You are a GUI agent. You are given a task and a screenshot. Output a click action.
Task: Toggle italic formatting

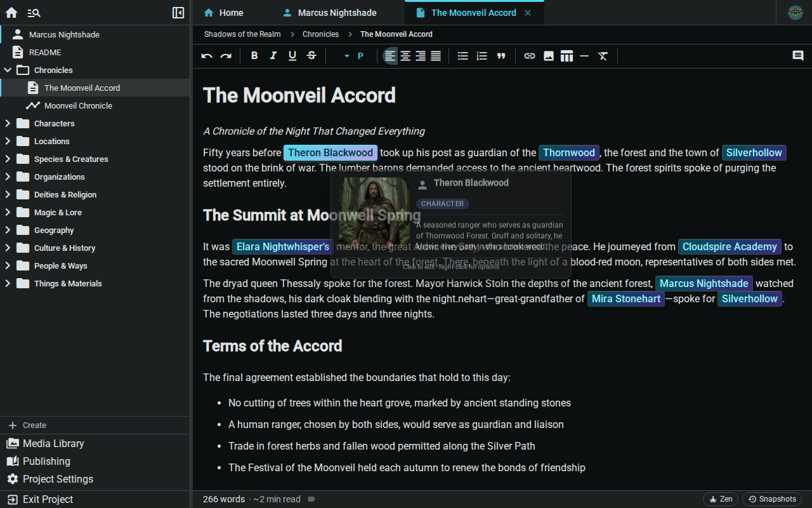(x=273, y=56)
